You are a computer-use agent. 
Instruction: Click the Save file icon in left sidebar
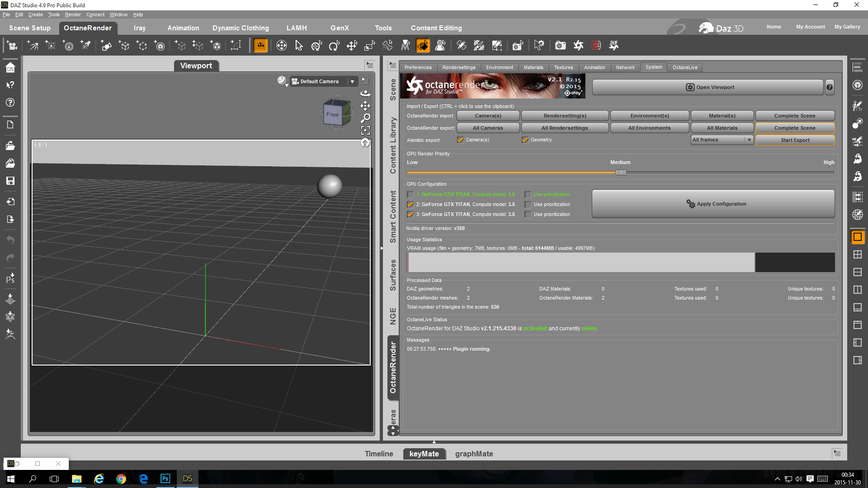[10, 181]
